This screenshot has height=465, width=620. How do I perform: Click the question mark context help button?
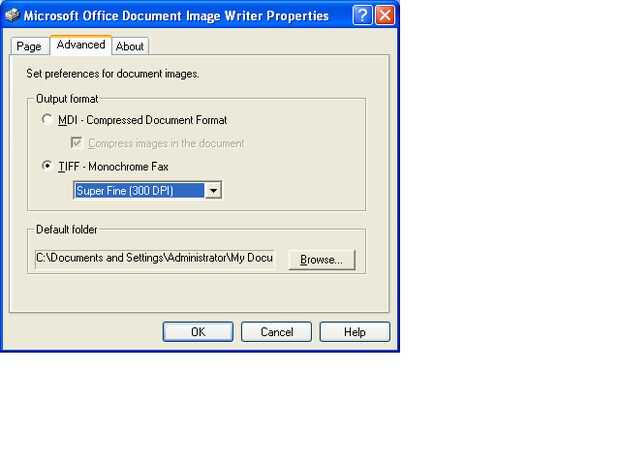(362, 15)
